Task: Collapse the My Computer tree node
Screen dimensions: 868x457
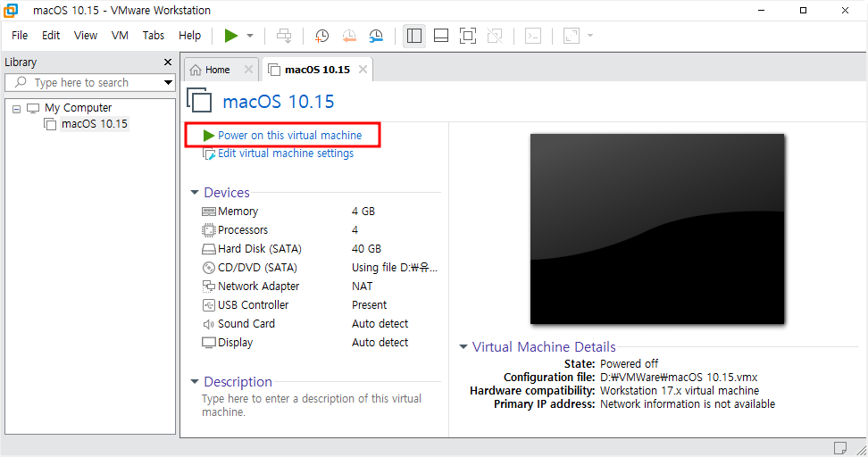Action: click(17, 109)
